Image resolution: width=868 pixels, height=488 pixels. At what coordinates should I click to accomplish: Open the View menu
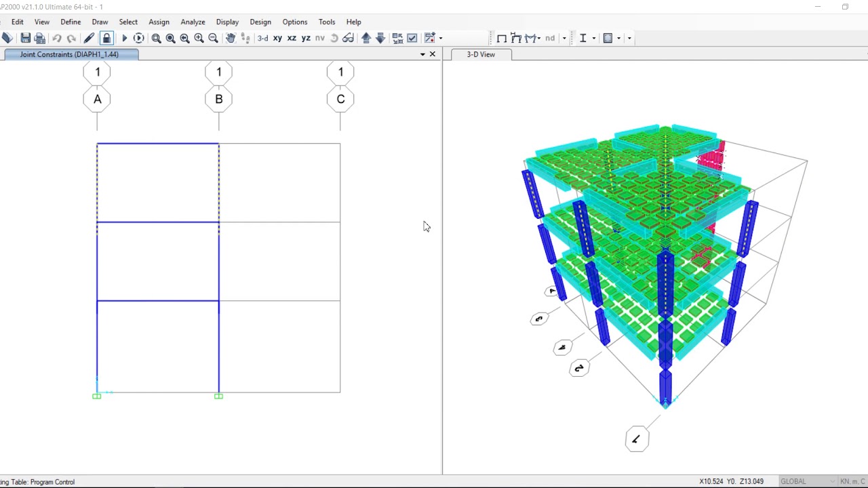point(42,22)
